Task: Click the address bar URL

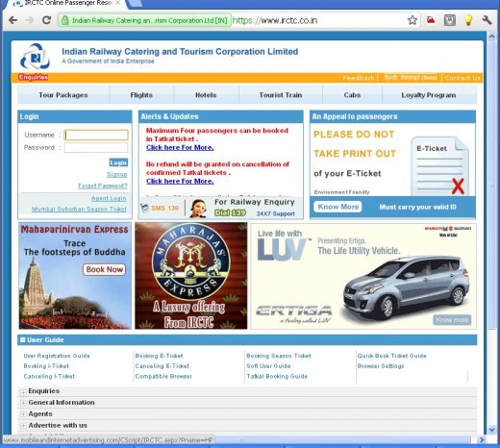Action: coord(275,20)
